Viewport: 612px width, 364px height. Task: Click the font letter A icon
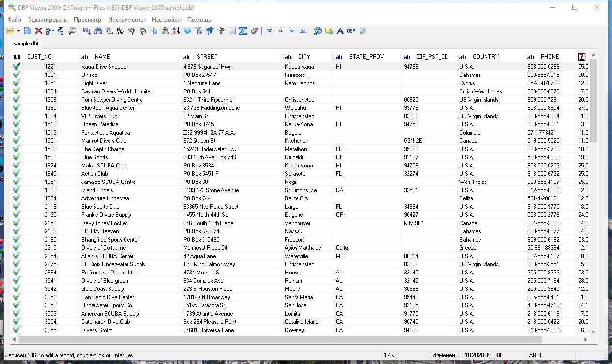click(x=340, y=31)
